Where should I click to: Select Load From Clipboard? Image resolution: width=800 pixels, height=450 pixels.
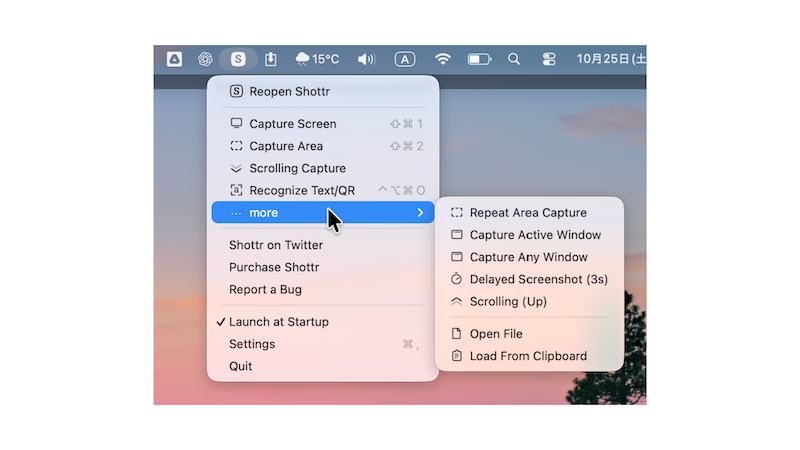(528, 356)
